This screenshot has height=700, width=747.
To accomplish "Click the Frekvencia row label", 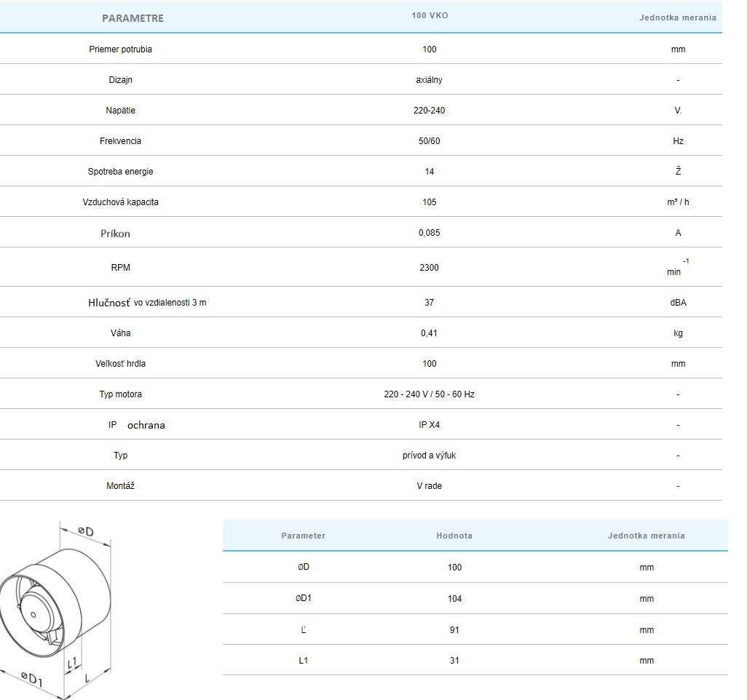I will tap(120, 141).
